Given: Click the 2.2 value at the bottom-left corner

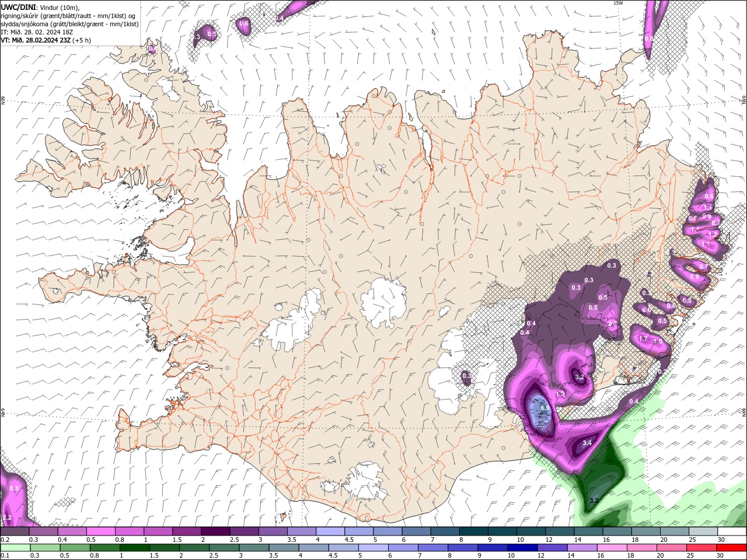Looking at the screenshot, I should (x=7, y=517).
